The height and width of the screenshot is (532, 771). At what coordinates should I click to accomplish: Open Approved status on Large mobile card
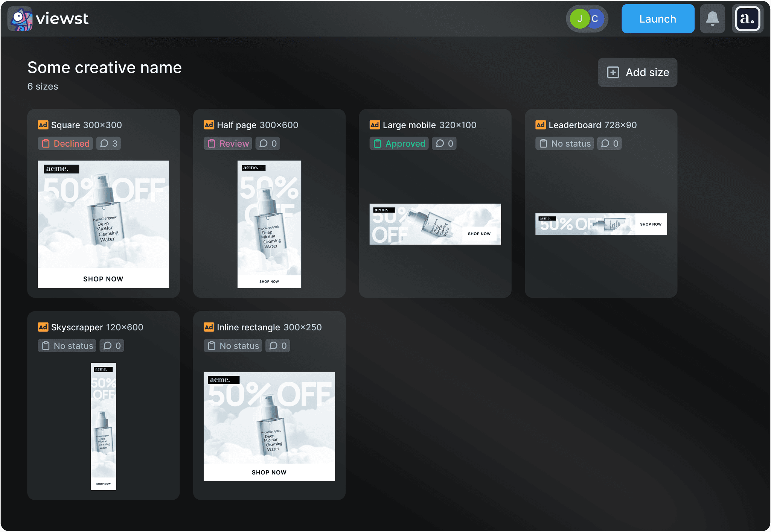pyautogui.click(x=399, y=144)
